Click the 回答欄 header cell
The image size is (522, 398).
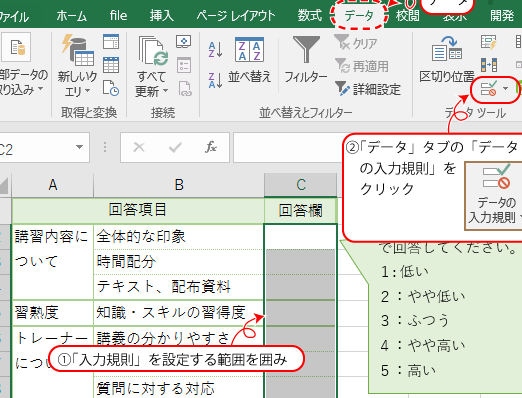coord(300,211)
